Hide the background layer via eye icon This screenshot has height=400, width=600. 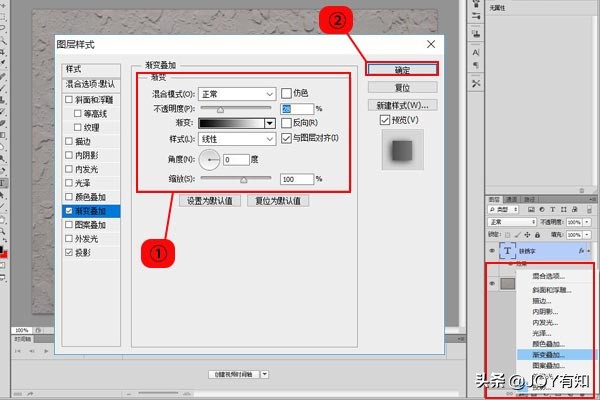[x=492, y=284]
